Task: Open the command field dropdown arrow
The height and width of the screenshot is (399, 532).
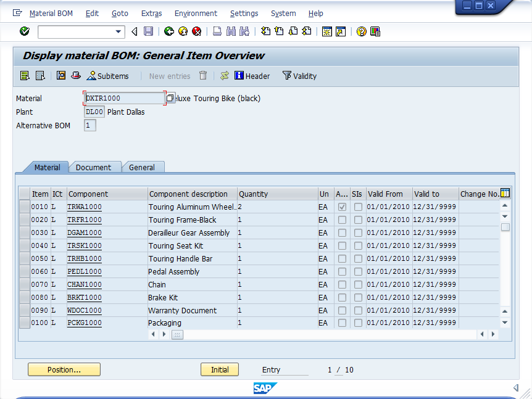Action: [x=118, y=32]
